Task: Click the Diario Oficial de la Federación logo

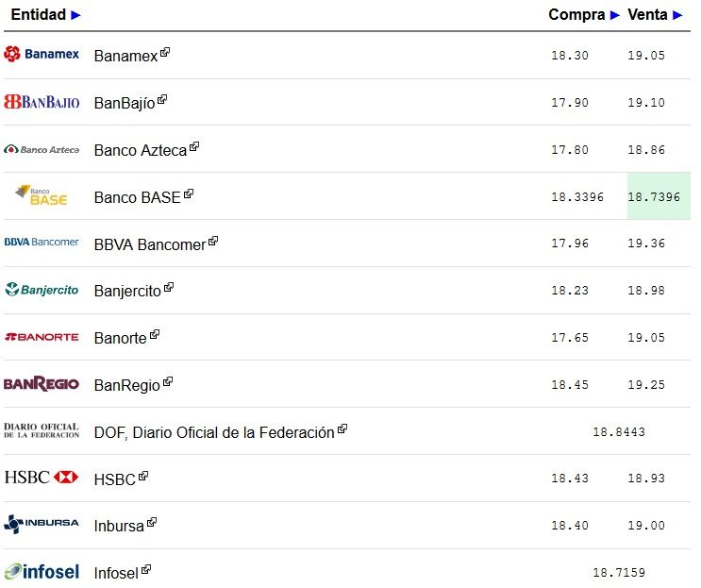Action: tap(42, 430)
